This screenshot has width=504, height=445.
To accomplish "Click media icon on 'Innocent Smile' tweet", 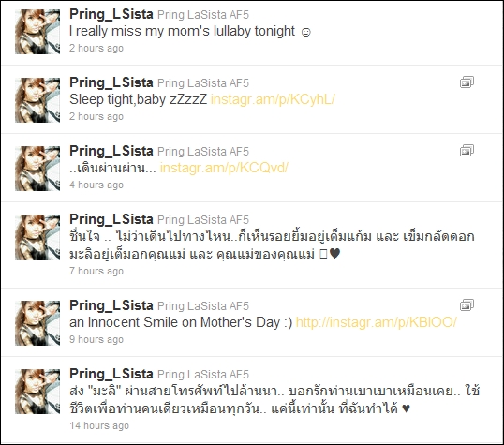I will pos(467,305).
